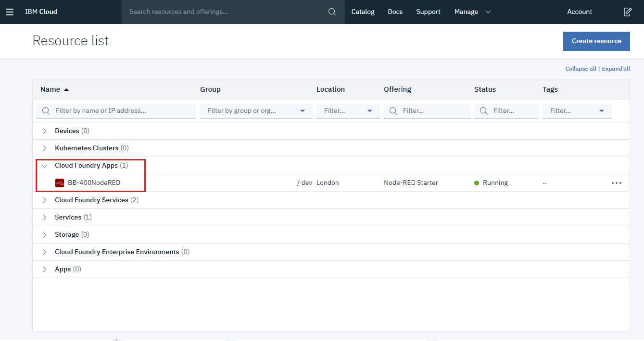644x341 pixels.
Task: Open the Group filter dropdown
Action: point(302,110)
